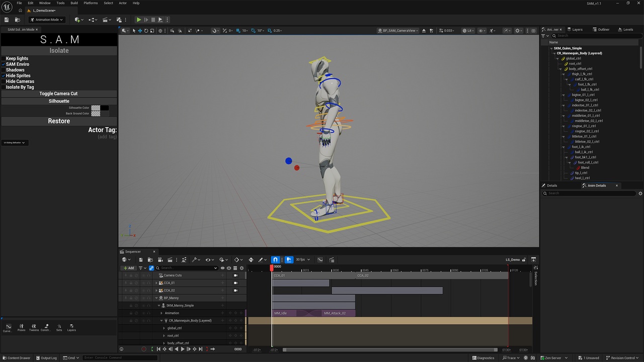Open the Sequencer curve editor icon
This screenshot has height=362, width=644.
pyautogui.click(x=320, y=260)
